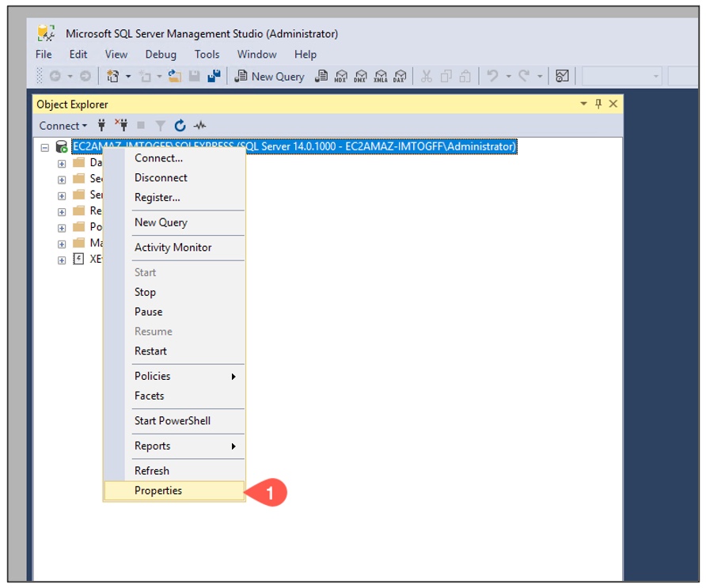Click the Open File folder icon
The width and height of the screenshot is (706, 588).
click(x=174, y=77)
